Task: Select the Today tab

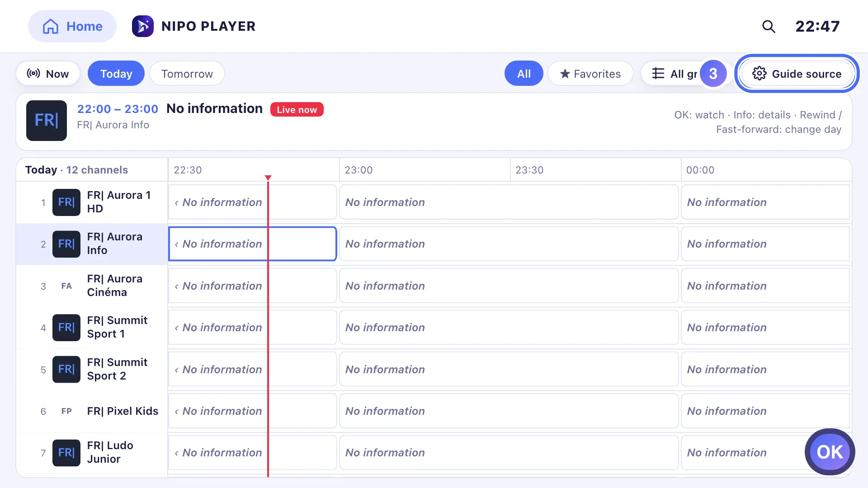Action: pyautogui.click(x=116, y=74)
